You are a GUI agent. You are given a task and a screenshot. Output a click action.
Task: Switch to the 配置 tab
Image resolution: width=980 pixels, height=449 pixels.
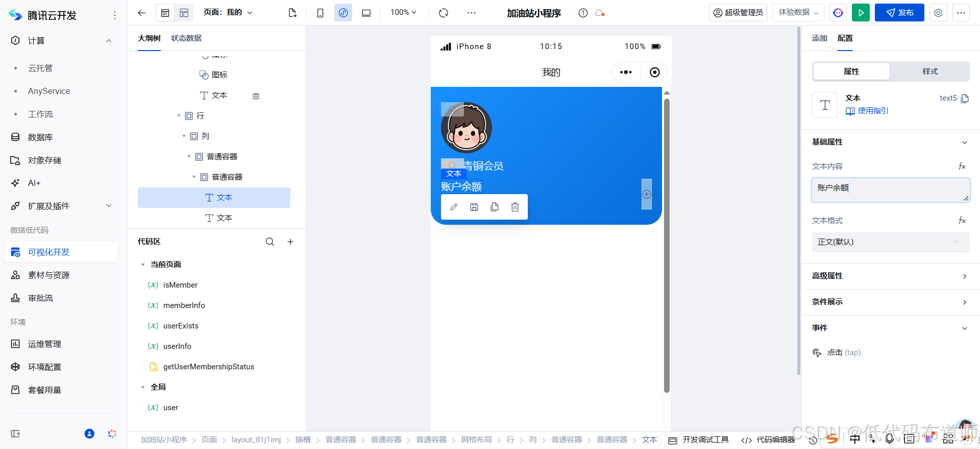(845, 38)
